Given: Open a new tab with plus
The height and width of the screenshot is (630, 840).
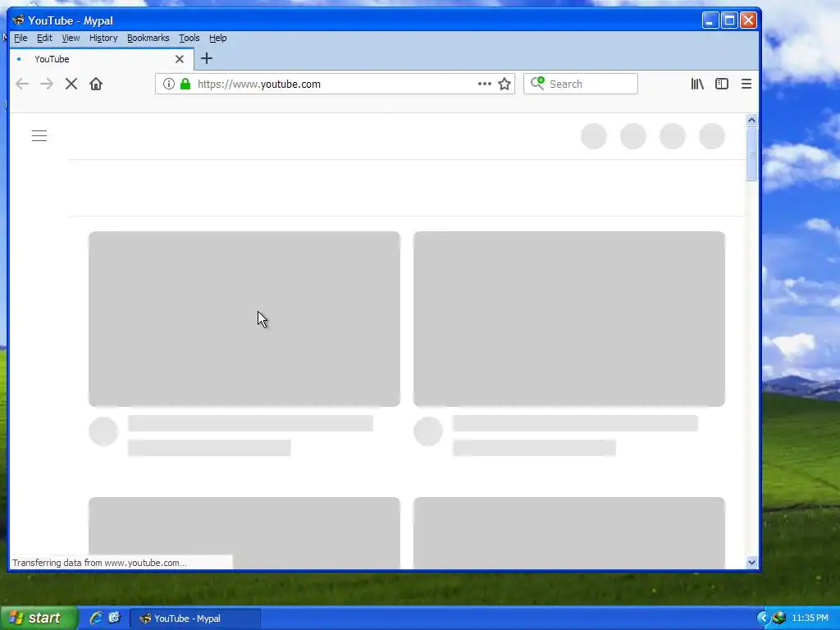Looking at the screenshot, I should [206, 59].
